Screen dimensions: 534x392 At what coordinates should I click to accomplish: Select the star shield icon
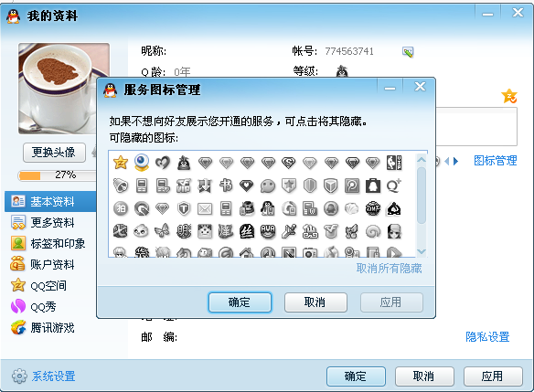289,185
